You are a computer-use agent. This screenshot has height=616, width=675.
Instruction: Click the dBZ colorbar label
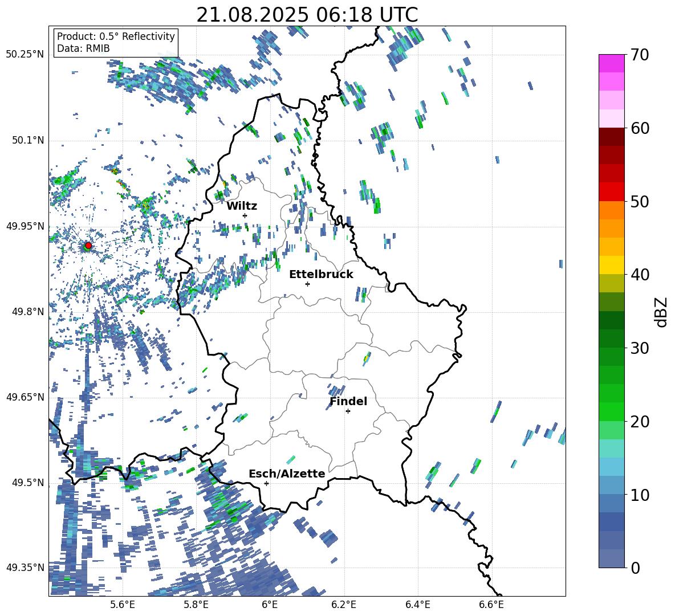[661, 312]
